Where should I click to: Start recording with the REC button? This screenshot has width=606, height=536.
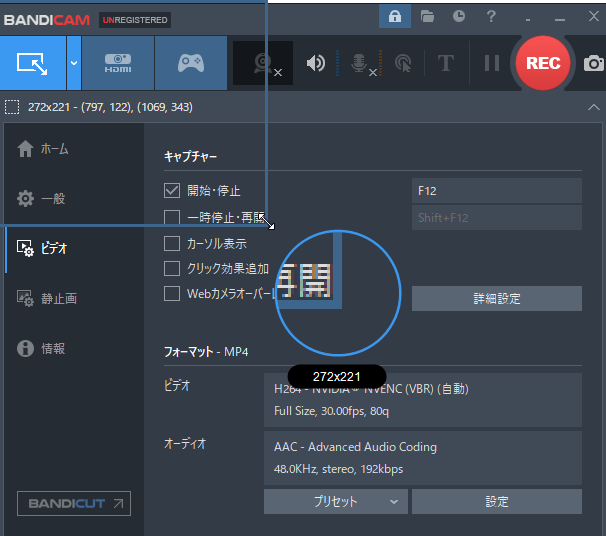pyautogui.click(x=543, y=63)
